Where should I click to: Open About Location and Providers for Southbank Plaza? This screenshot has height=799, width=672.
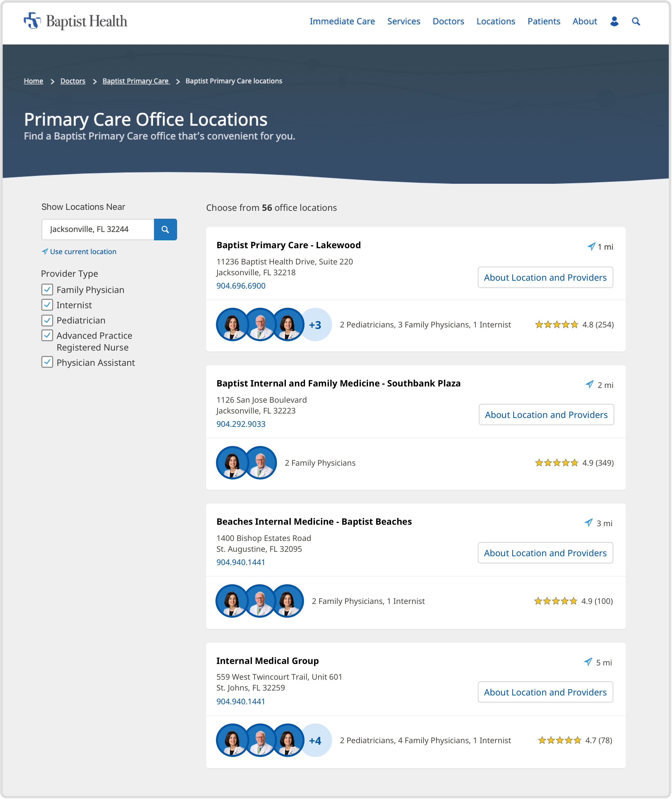(546, 415)
